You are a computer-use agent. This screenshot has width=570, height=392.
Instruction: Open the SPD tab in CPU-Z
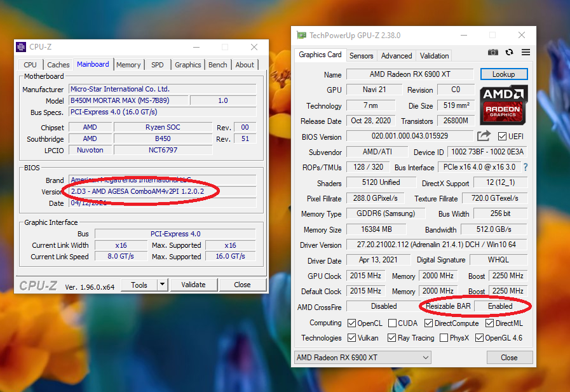(x=158, y=65)
